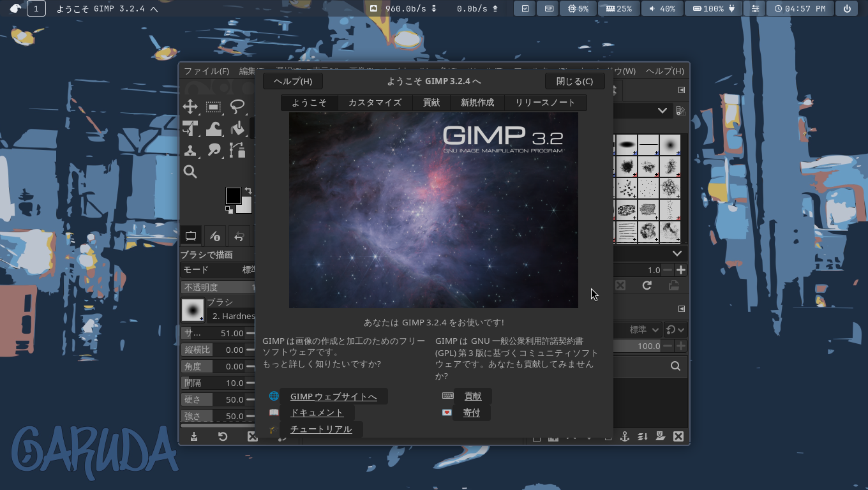Open the ドキュメント link
Viewport: 868px width, 490px height.
(317, 413)
